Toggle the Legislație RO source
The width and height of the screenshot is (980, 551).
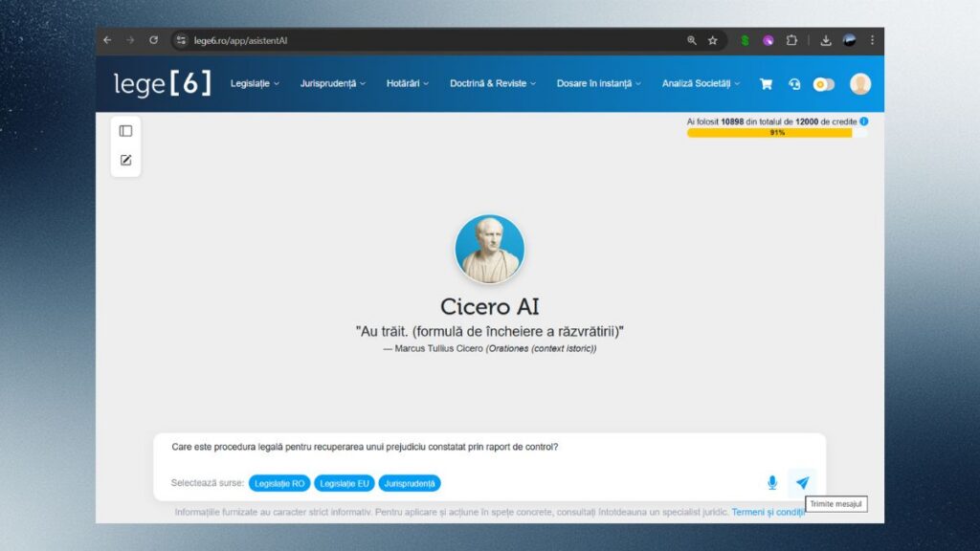tap(279, 483)
